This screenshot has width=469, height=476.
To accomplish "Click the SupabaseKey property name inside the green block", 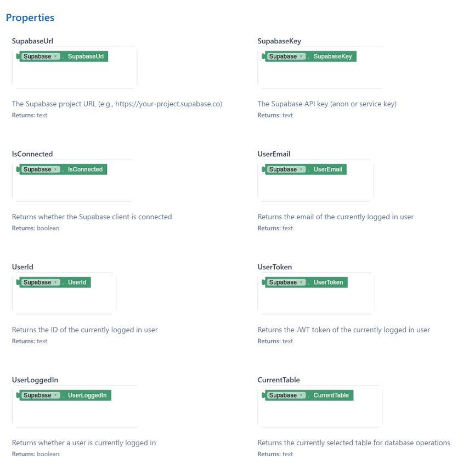I will pyautogui.click(x=332, y=56).
